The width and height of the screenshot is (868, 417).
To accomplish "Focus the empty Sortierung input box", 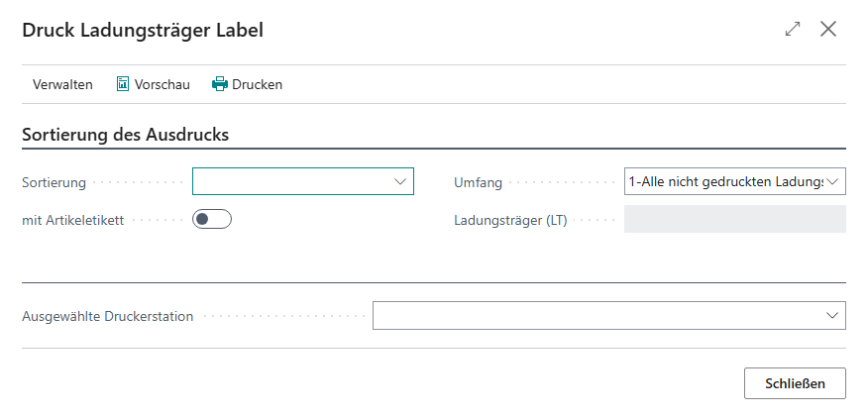I will [x=291, y=181].
